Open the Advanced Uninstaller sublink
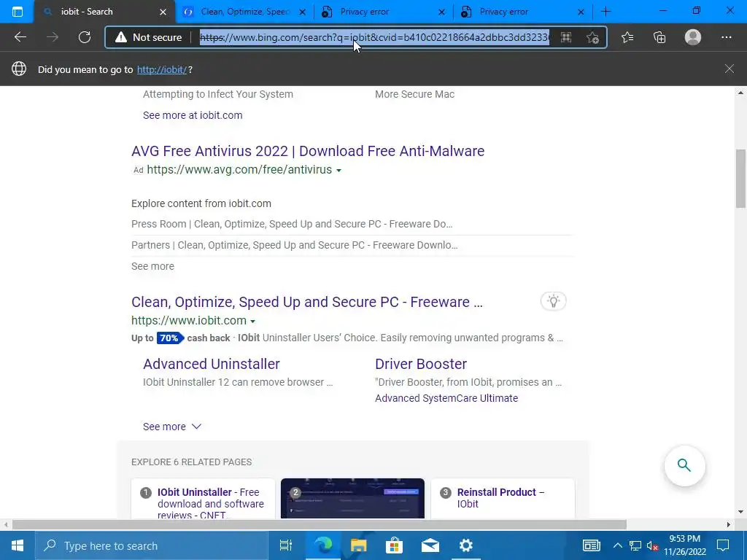Viewport: 747px width, 560px height. coord(212,364)
